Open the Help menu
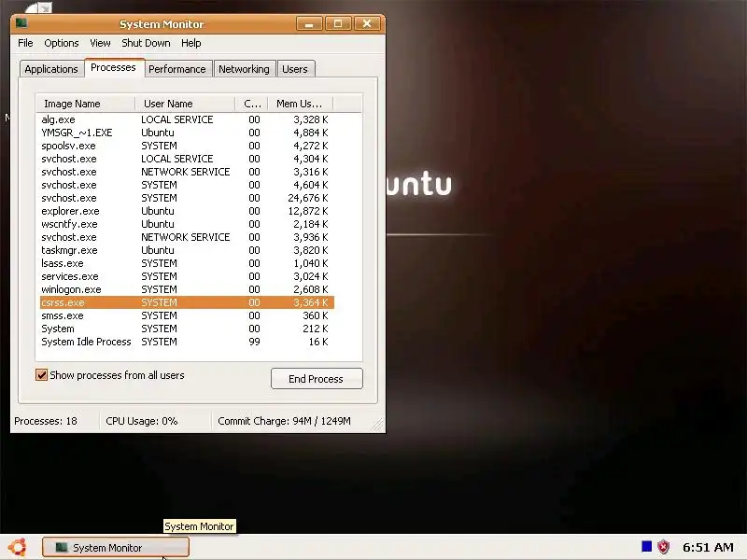Image resolution: width=747 pixels, height=560 pixels. click(x=191, y=43)
